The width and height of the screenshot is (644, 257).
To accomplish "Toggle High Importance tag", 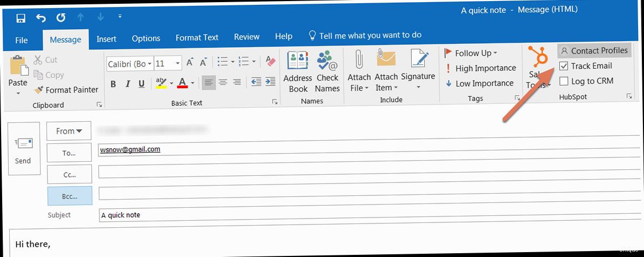I will (480, 68).
